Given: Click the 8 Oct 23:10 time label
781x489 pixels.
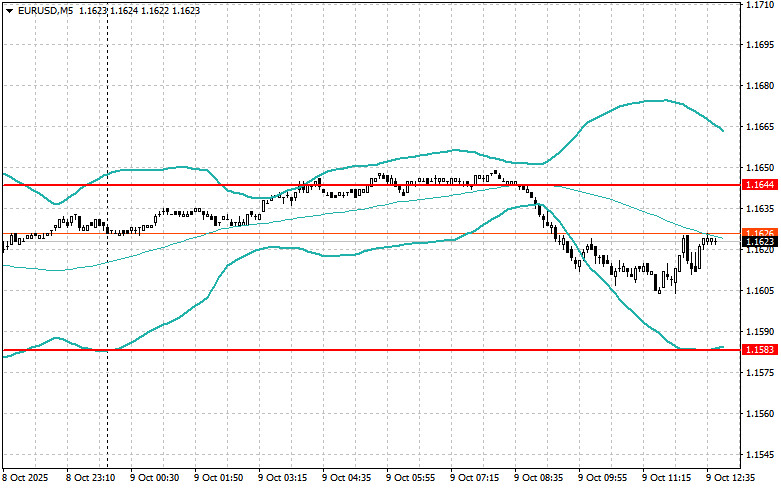Looking at the screenshot, I should [91, 478].
